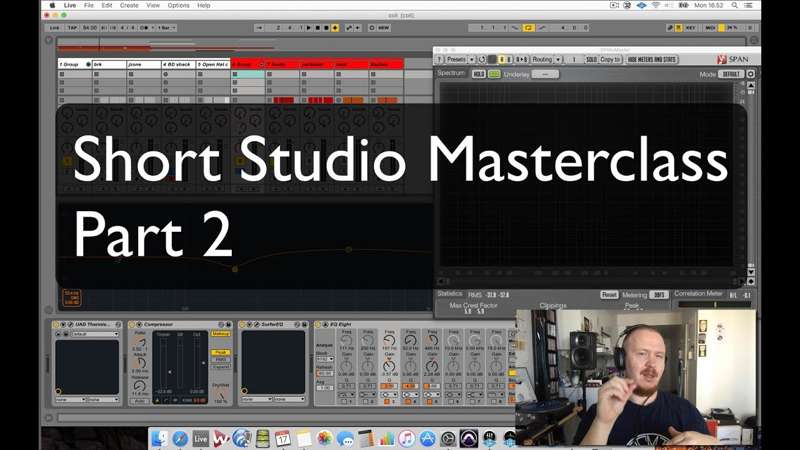Click Copy to in SPAN
The width and height of the screenshot is (800, 450).
tap(610, 60)
